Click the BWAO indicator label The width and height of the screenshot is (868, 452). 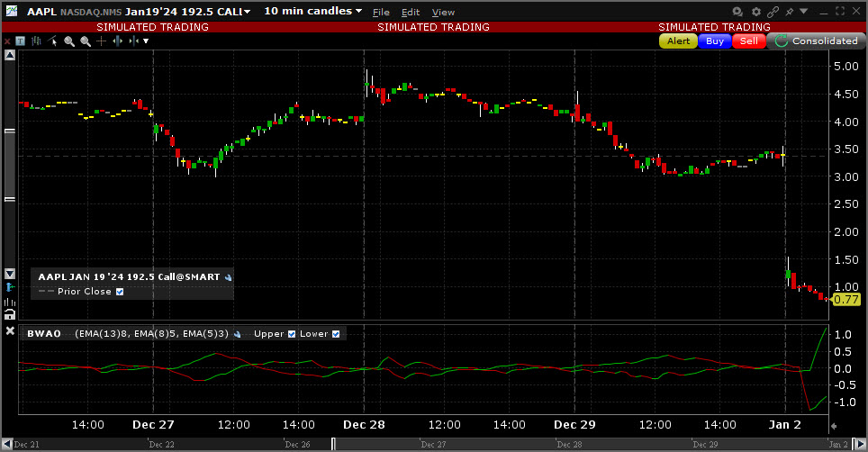44,334
